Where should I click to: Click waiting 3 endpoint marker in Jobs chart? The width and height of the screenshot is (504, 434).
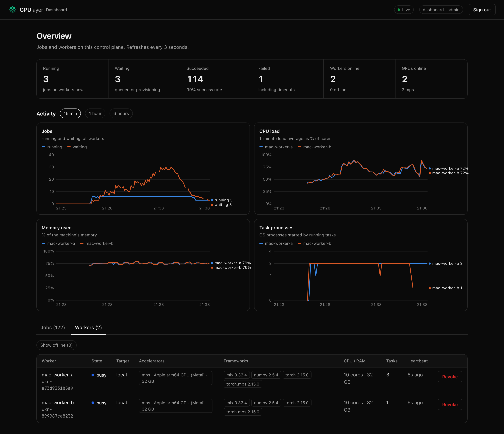(x=212, y=205)
